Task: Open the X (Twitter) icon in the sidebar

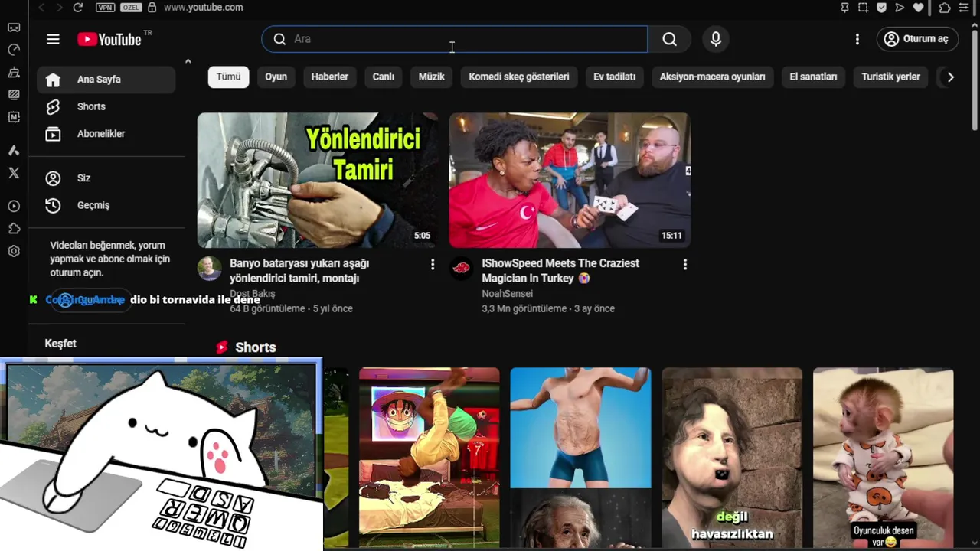Action: 14,173
